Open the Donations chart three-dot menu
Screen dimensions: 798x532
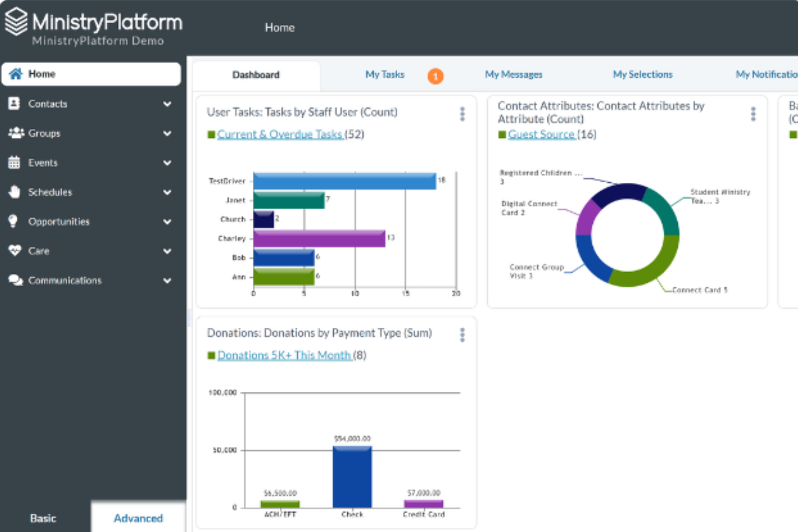point(462,335)
